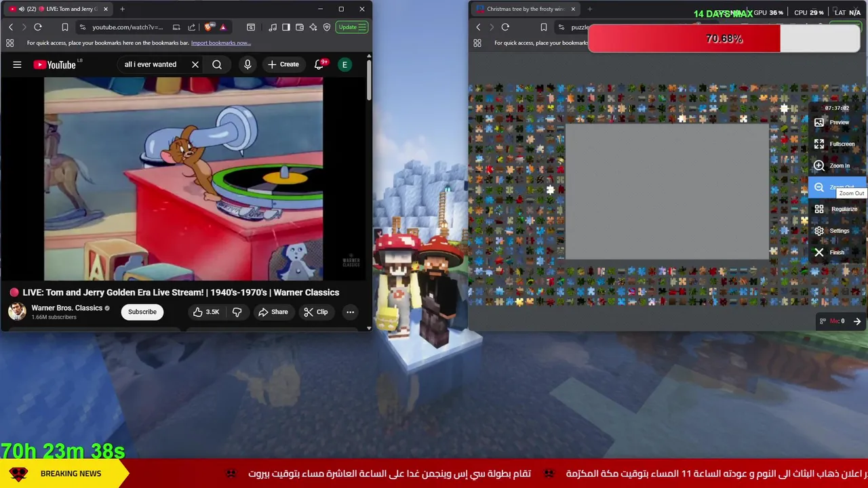Click the share icon in YouTube address bar
868x488 pixels.
pos(193,27)
